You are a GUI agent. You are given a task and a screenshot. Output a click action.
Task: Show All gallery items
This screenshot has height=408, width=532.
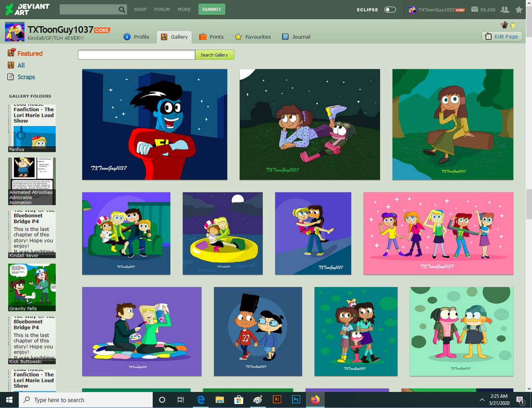(17, 65)
